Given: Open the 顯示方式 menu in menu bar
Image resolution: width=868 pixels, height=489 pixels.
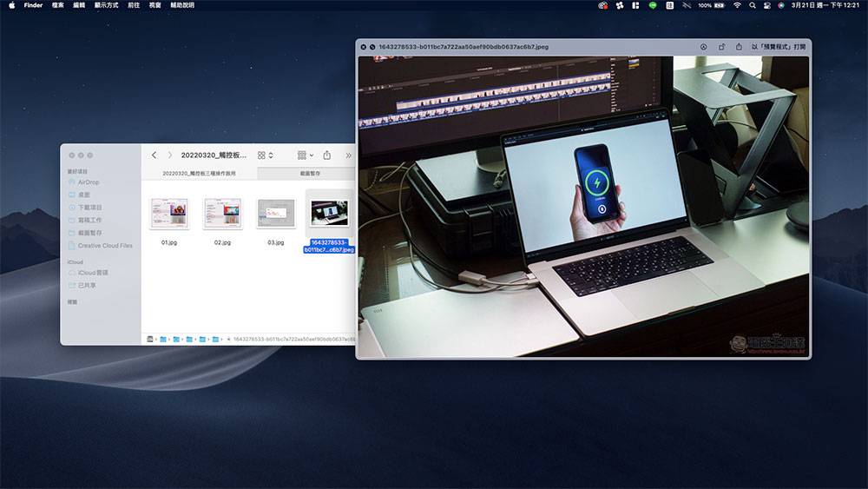Looking at the screenshot, I should [108, 5].
